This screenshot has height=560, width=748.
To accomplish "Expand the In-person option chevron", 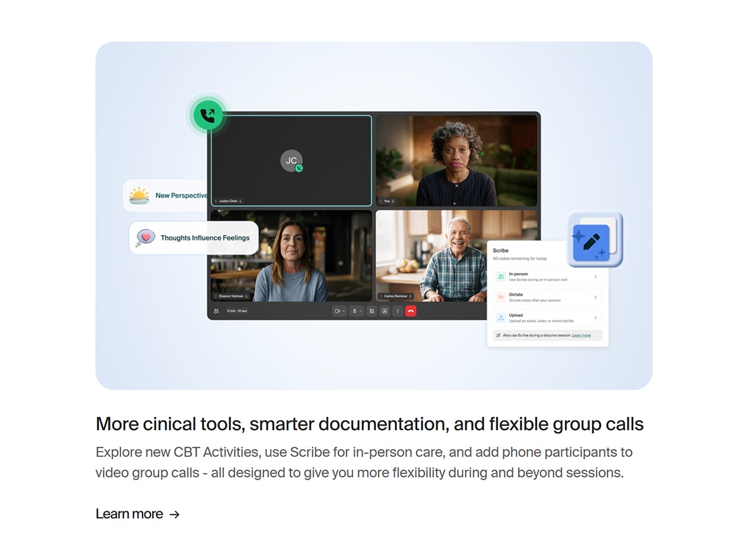I will pos(595,276).
